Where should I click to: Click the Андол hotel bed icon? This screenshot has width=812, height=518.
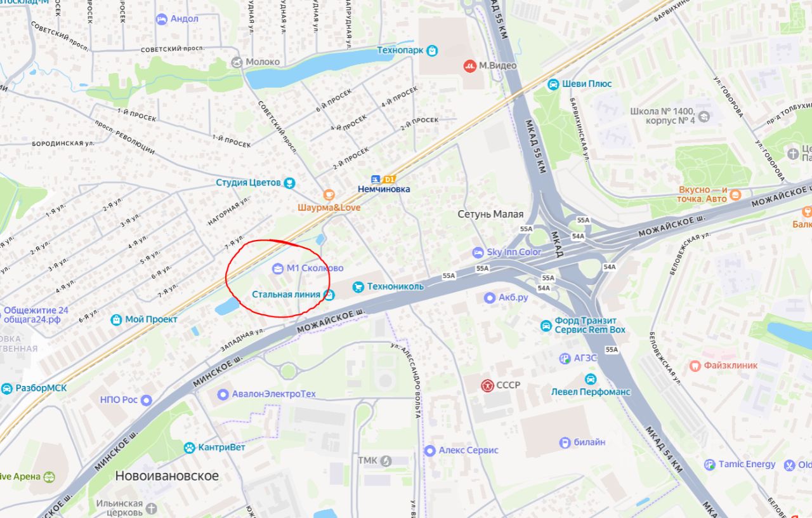click(x=162, y=19)
